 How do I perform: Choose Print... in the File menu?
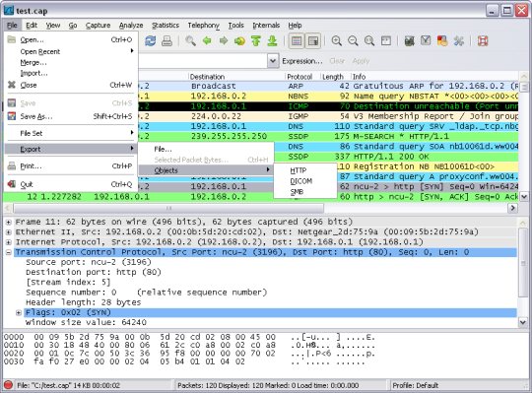[71, 166]
